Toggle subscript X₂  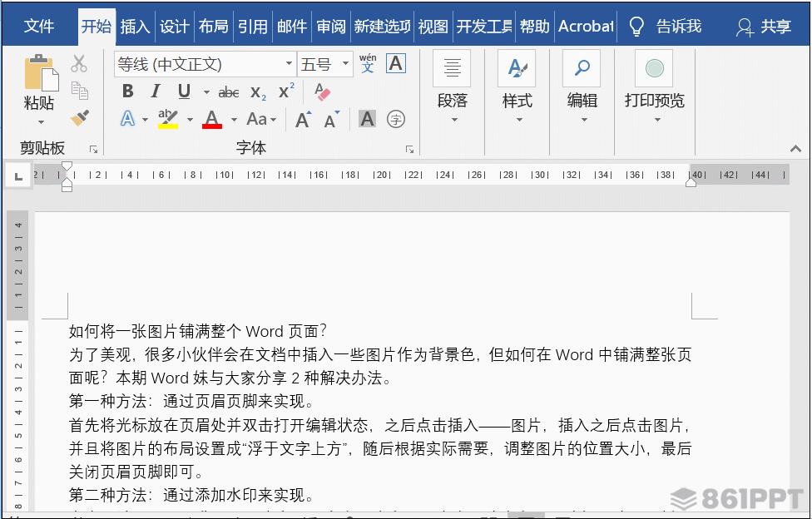[x=257, y=92]
